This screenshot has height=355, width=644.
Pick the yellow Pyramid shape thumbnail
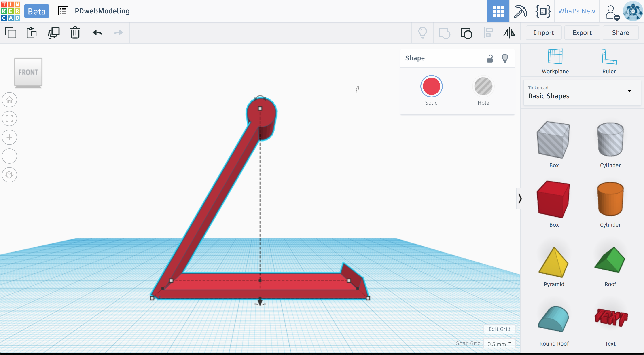pos(553,262)
